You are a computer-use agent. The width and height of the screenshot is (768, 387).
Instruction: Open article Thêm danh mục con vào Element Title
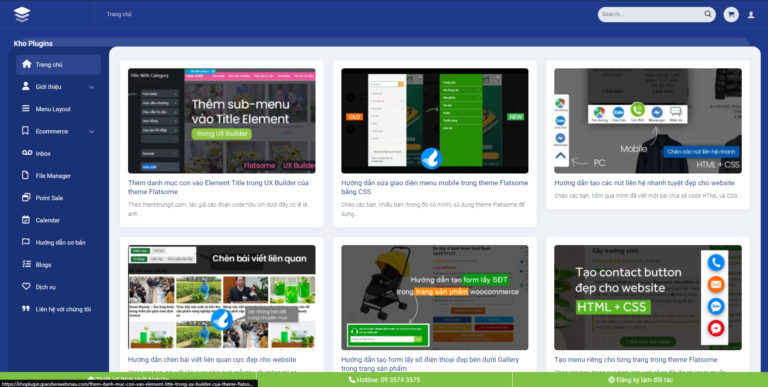click(218, 187)
